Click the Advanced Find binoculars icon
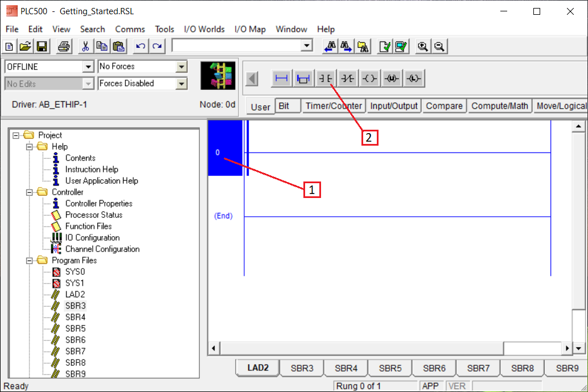Screen dimensions: 588x392 point(363,47)
